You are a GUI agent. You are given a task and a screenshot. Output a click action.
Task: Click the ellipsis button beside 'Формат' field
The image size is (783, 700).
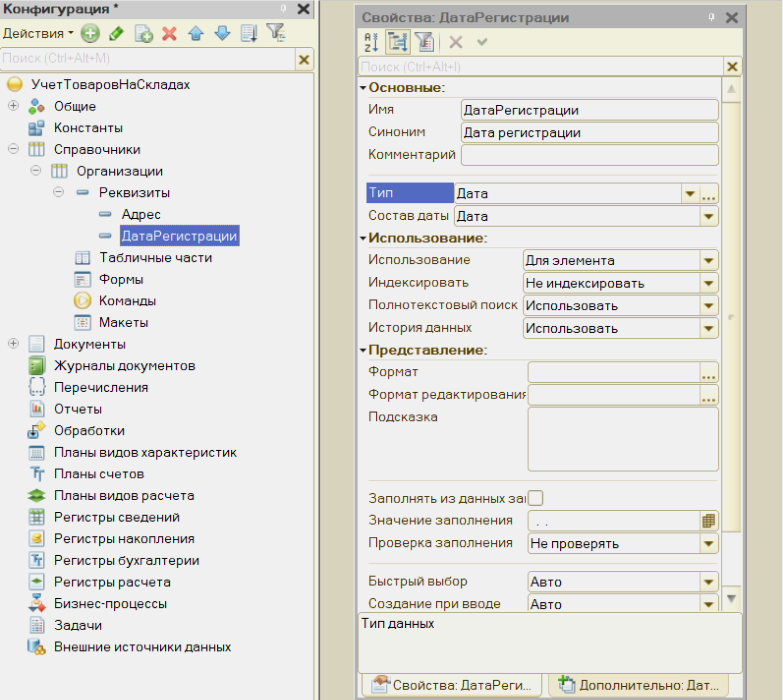point(708,373)
